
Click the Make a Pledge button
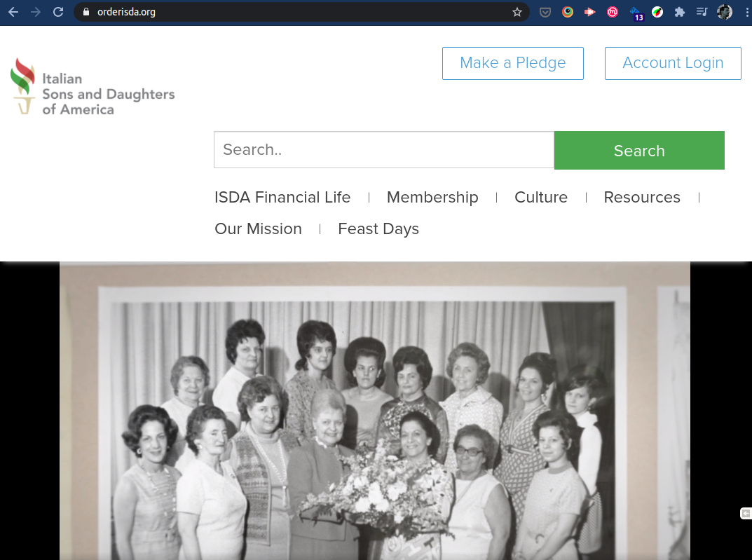click(x=513, y=63)
